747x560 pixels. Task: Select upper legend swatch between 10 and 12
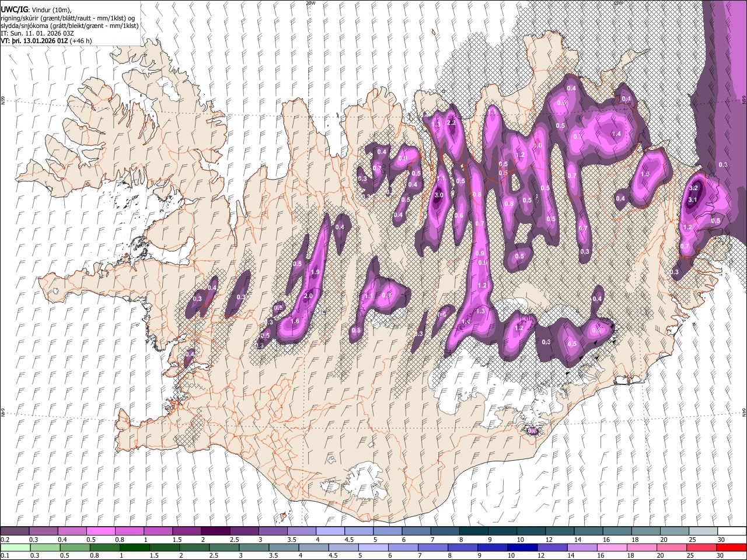coord(530,531)
